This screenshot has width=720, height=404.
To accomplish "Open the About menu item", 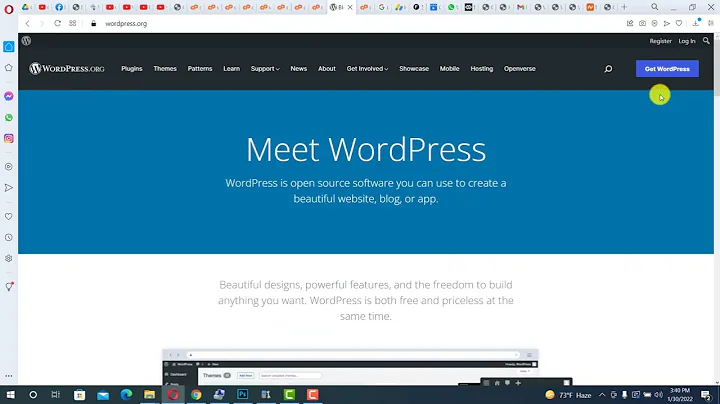I will 327,69.
